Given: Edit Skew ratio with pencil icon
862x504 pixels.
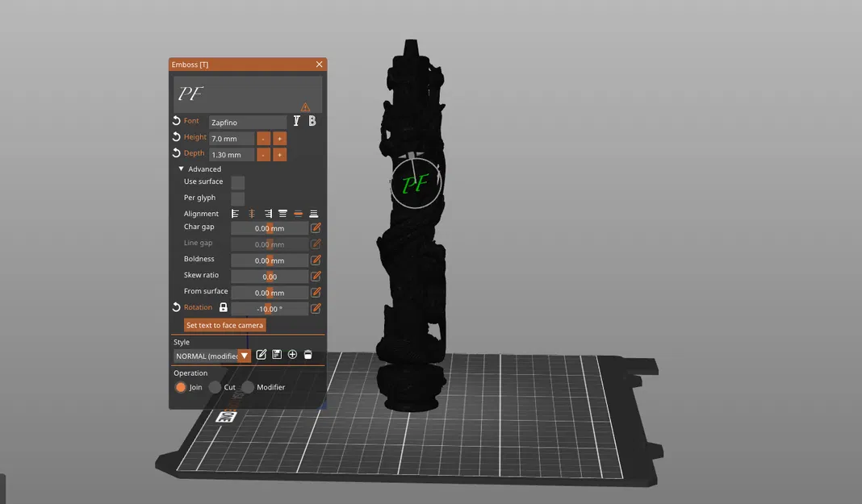Looking at the screenshot, I should (316, 276).
